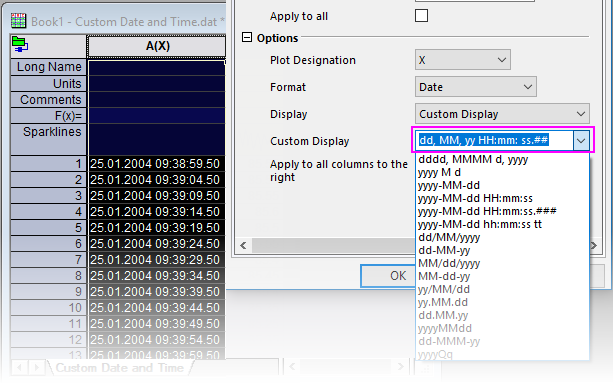Select row header 7
613x384 pixels.
(48, 260)
